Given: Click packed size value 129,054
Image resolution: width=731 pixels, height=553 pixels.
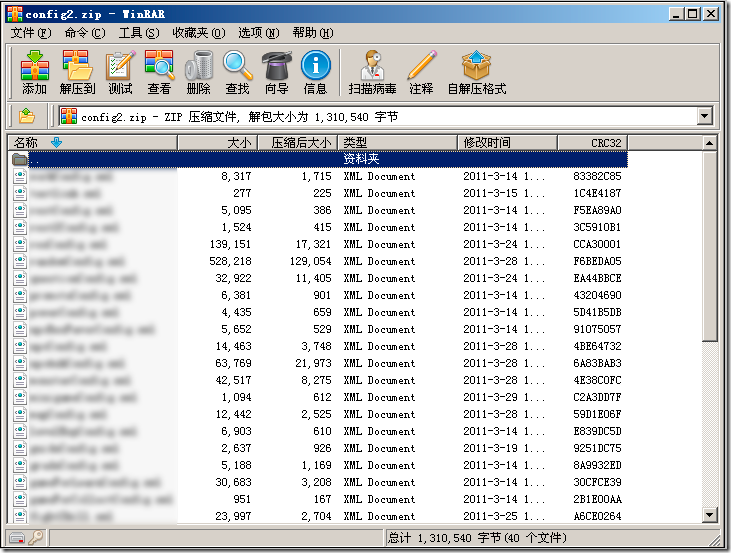Looking at the screenshot, I should 310,261.
